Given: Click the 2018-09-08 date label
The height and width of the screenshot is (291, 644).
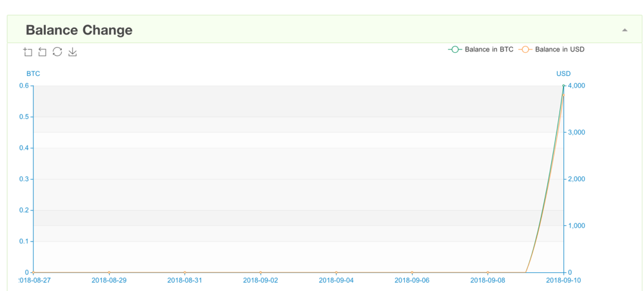Looking at the screenshot, I should tap(487, 280).
